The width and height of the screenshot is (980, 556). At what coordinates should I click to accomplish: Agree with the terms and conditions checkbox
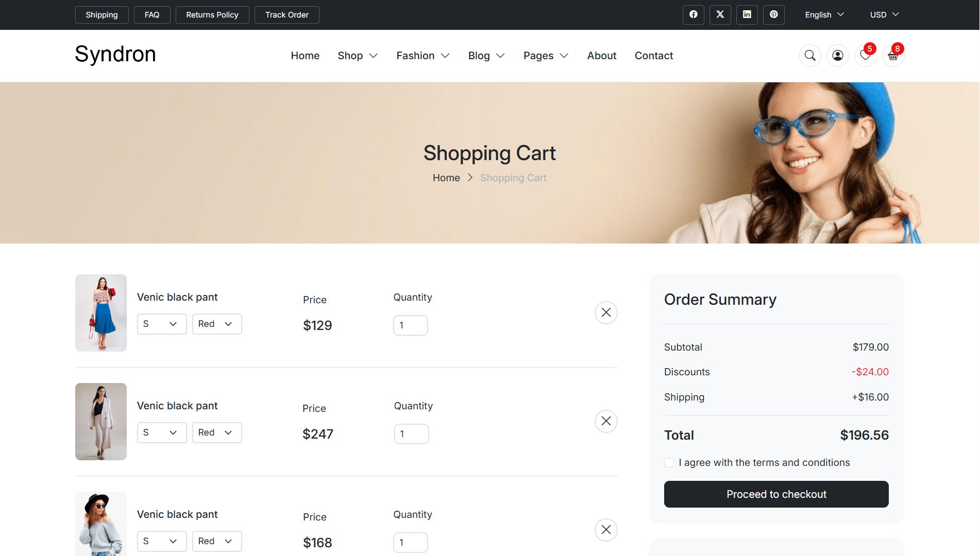click(x=669, y=462)
